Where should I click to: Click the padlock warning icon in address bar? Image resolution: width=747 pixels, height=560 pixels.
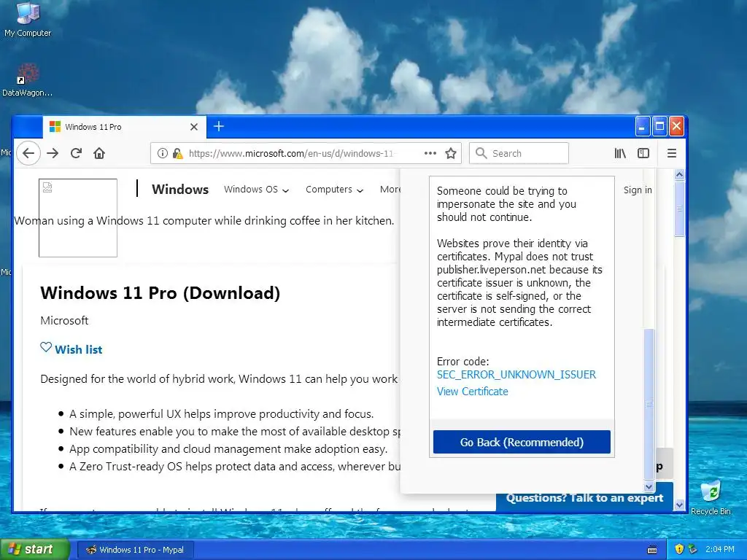pos(178,153)
